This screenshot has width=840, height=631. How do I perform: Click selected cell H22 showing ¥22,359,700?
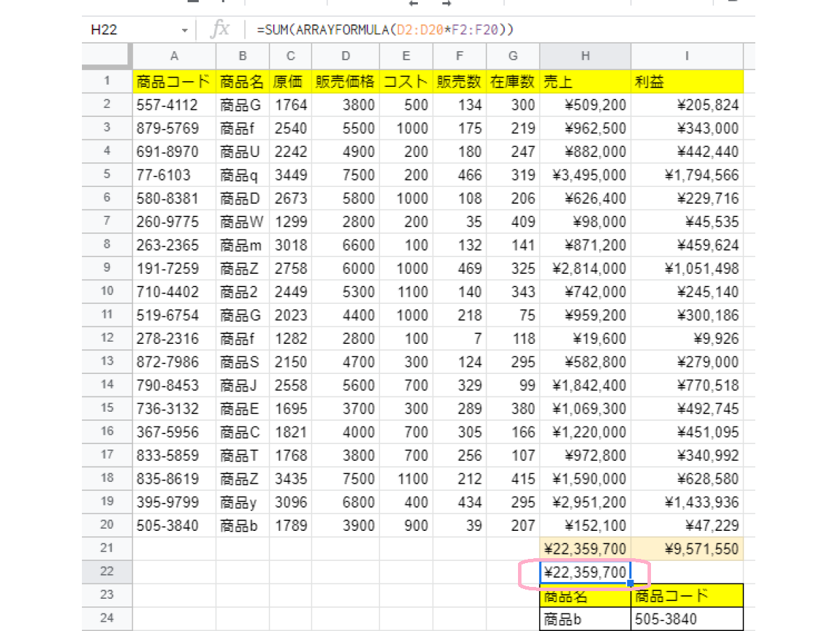585,572
